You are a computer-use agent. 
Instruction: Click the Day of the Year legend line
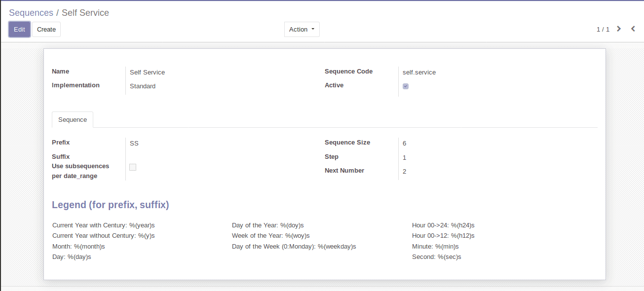click(268, 225)
